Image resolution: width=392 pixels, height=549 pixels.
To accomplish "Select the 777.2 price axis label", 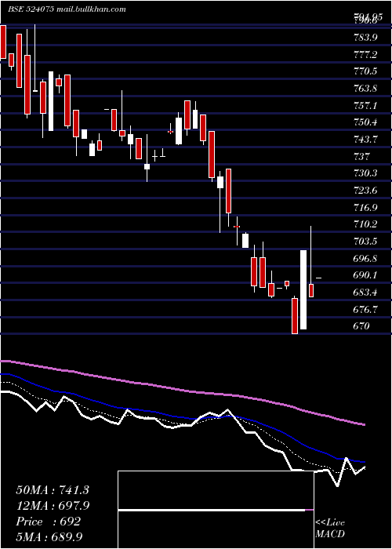I will 365,54.
